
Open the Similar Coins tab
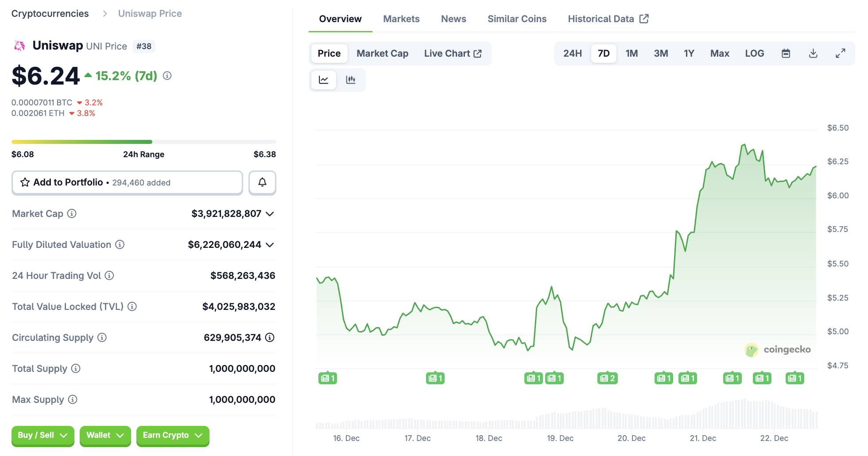coord(517,19)
